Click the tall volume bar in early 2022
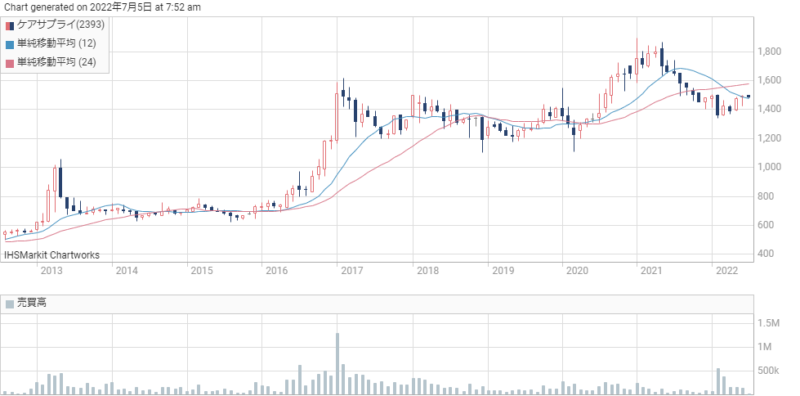 [x=718, y=381]
